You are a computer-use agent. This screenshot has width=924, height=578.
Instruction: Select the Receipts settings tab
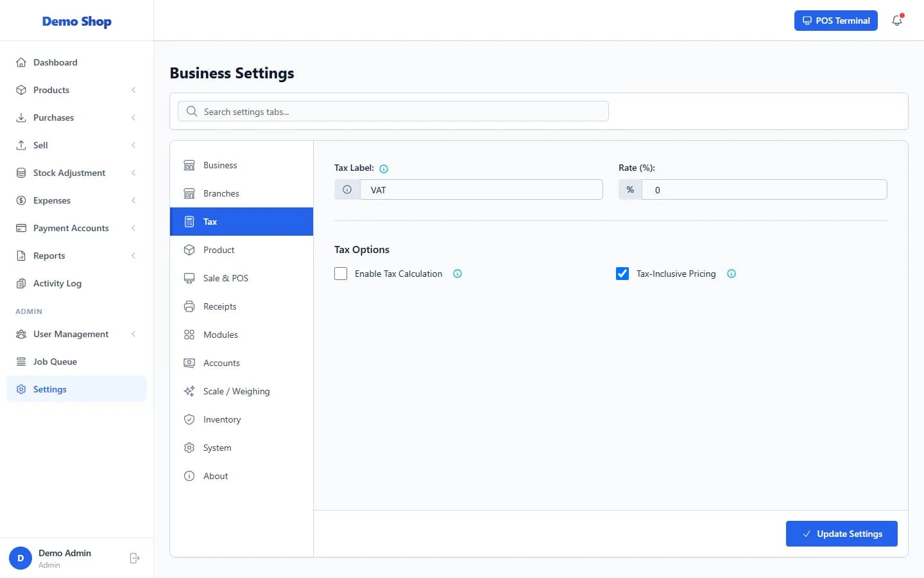click(x=241, y=306)
